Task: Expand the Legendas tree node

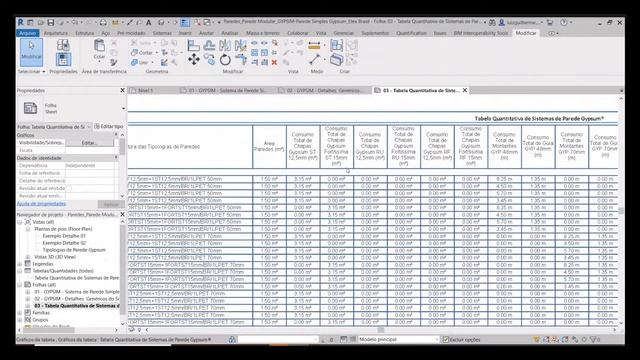Action: point(20,264)
